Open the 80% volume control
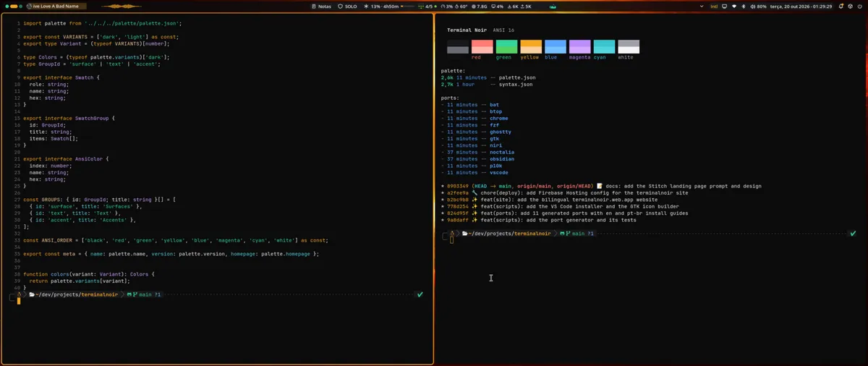This screenshot has width=868, height=366. (x=758, y=7)
